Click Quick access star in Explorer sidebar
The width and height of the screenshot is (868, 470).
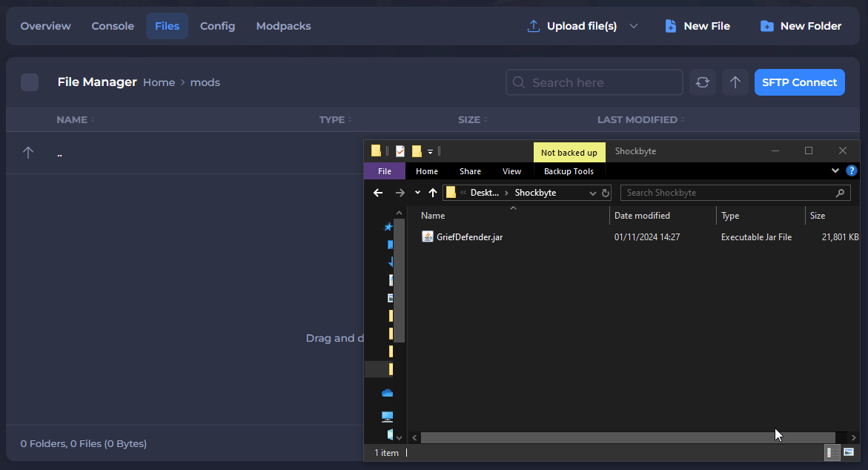[x=388, y=226]
